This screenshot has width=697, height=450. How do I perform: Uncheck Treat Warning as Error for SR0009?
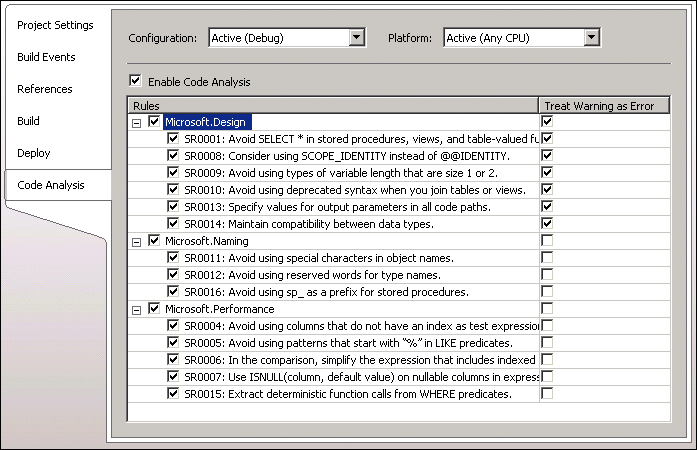(547, 173)
